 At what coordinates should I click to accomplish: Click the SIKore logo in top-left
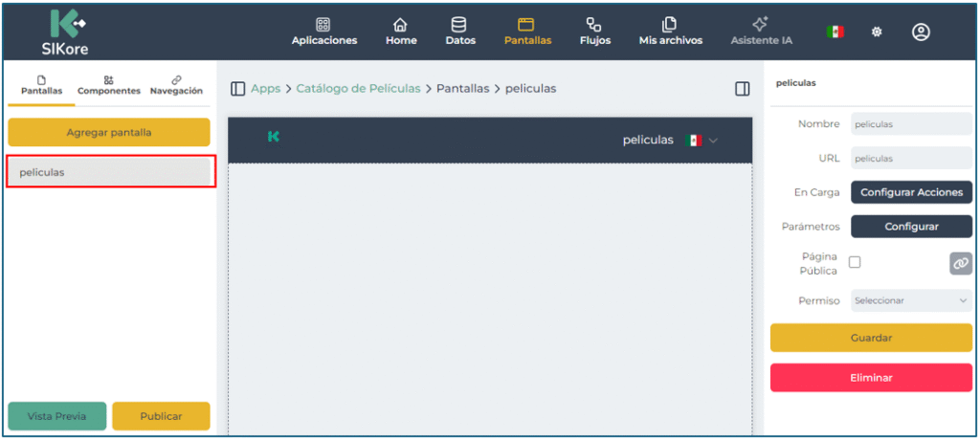click(66, 32)
